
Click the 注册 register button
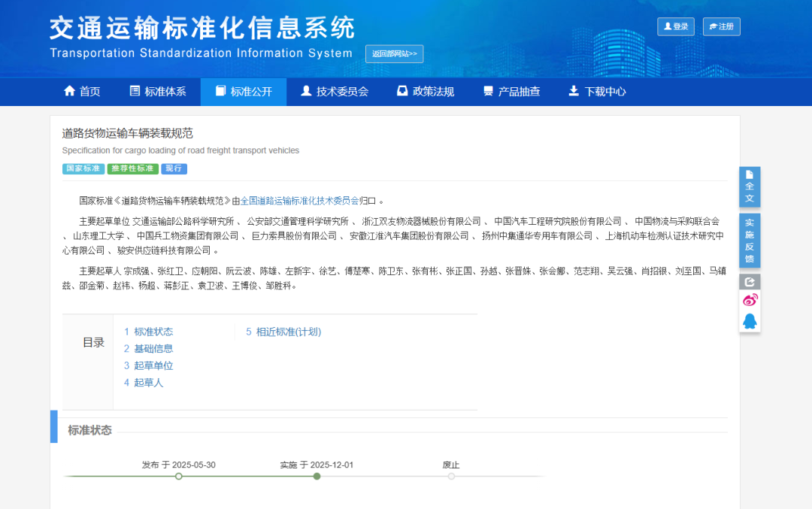tap(721, 26)
